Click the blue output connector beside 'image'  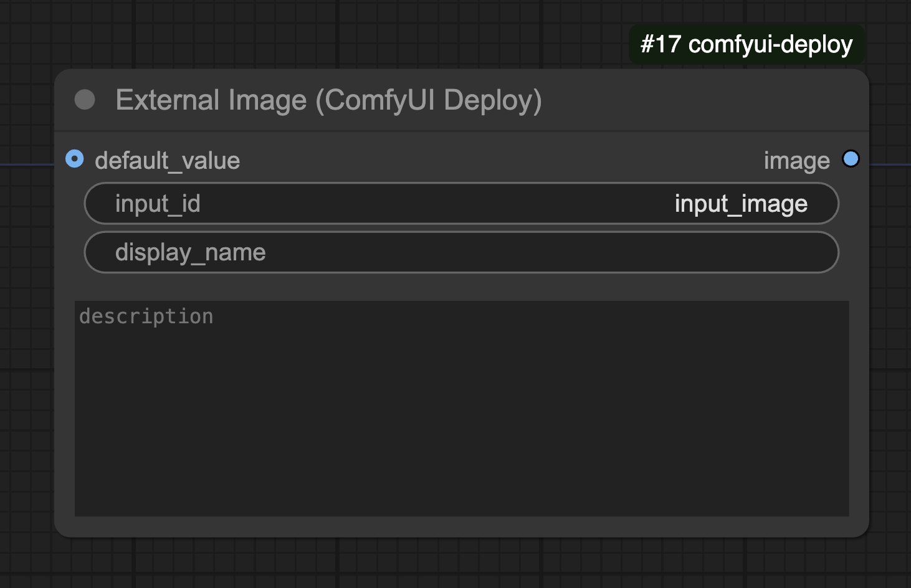pos(851,159)
